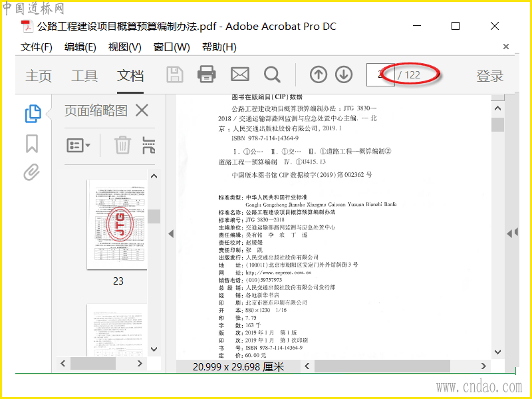The height and width of the screenshot is (399, 532).
Task: Send the file by email envelope icon
Action: tap(240, 74)
